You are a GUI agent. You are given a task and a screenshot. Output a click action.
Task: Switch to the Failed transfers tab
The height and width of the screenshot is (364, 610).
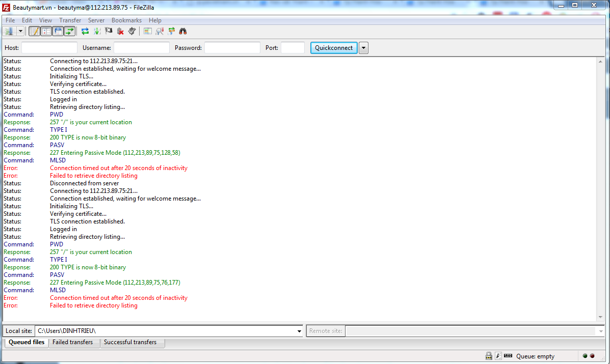(73, 342)
